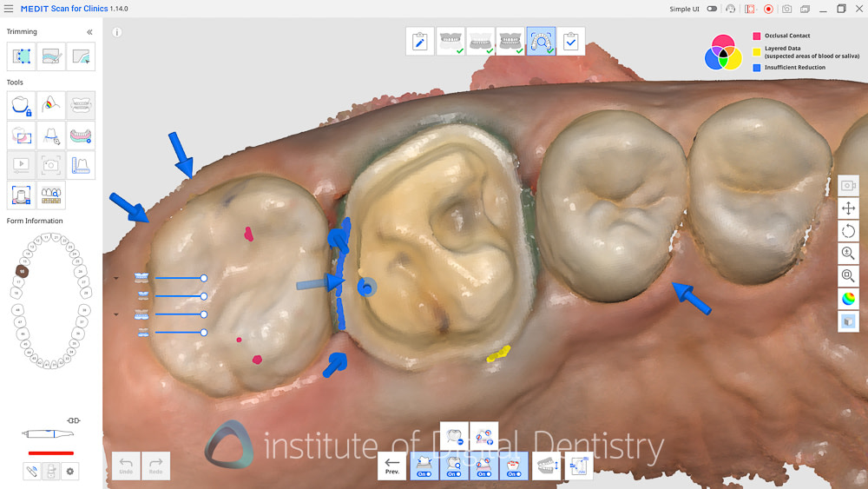Click the tooth lock-area tool

(x=21, y=105)
